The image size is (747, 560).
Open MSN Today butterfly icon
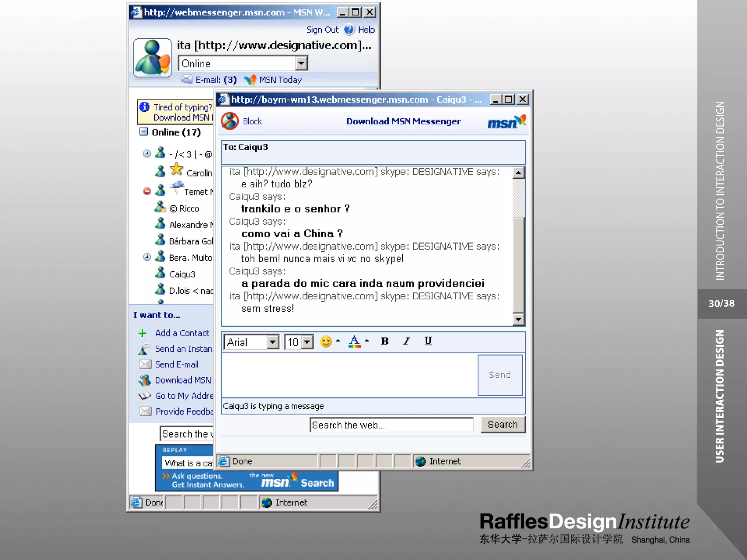(250, 80)
